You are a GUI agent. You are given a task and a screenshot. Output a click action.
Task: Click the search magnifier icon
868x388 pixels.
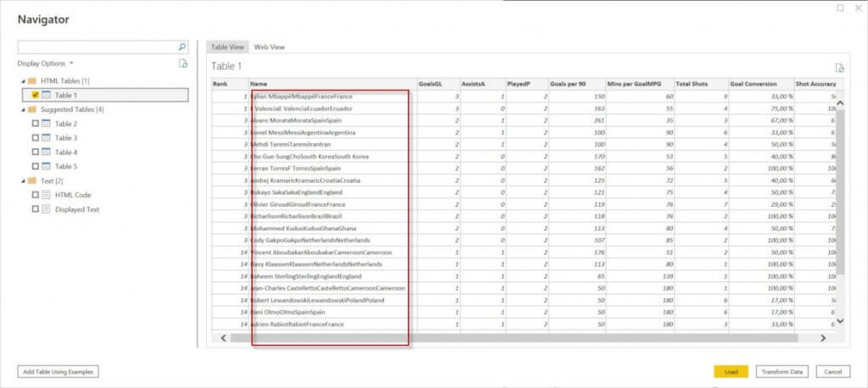coord(182,47)
